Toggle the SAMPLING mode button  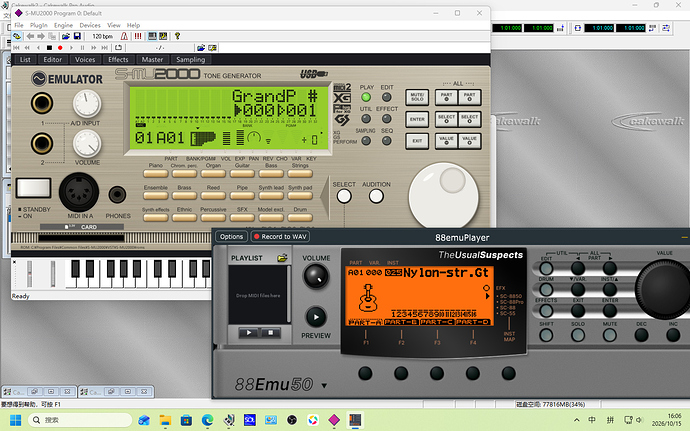[x=366, y=141]
